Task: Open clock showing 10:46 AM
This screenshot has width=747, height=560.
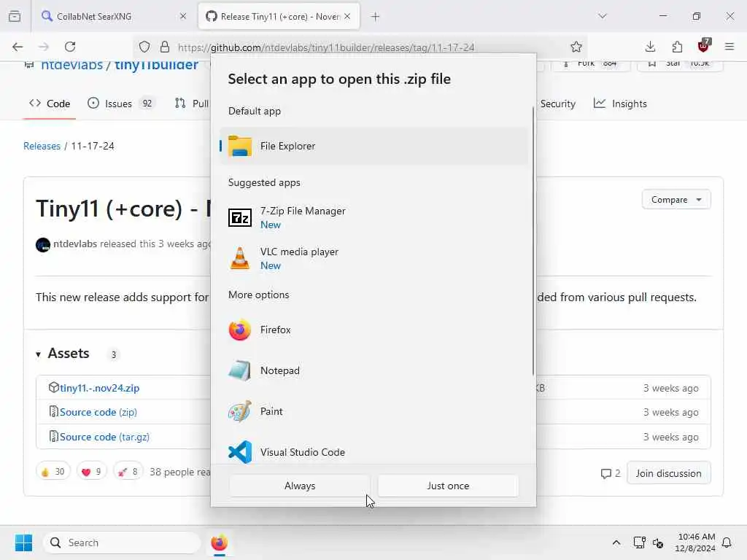Action: coord(695,542)
